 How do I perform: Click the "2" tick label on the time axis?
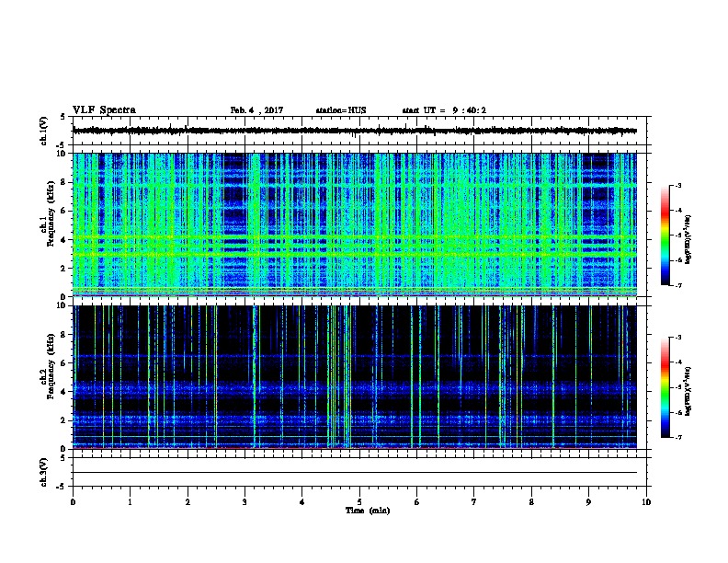[x=188, y=502]
